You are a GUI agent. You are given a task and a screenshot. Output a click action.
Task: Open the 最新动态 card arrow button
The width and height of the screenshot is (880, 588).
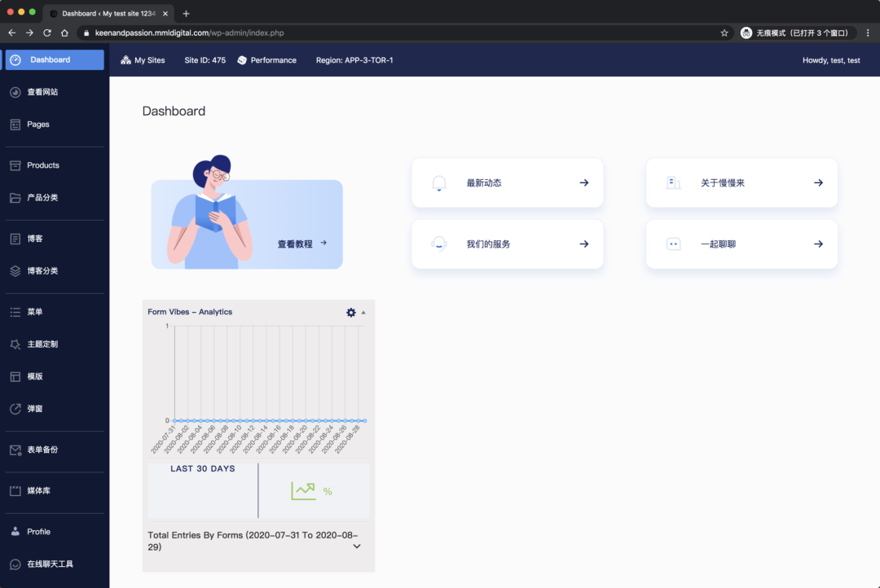[584, 182]
